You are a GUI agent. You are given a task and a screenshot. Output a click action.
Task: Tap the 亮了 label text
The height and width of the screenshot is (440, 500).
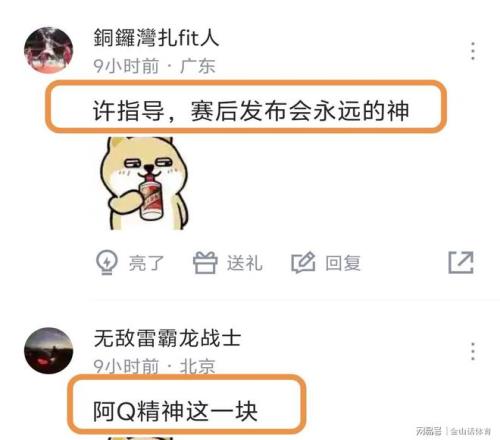(146, 263)
